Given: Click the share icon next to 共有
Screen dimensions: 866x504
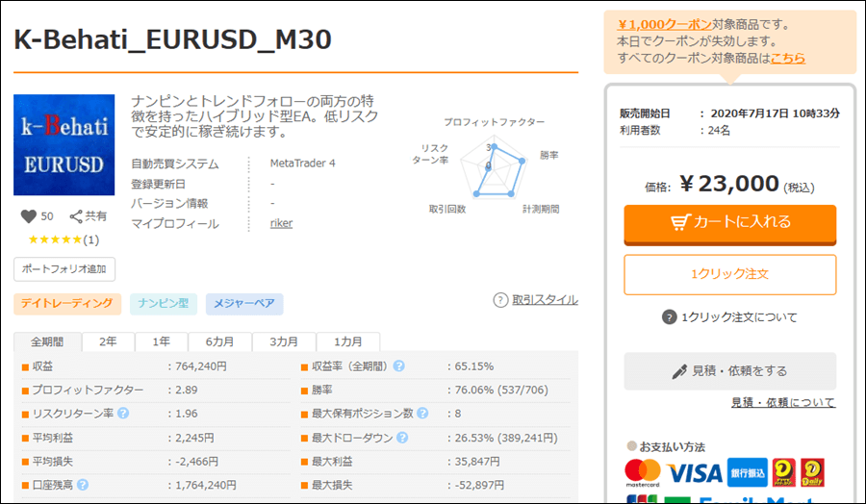Looking at the screenshot, I should [x=77, y=216].
